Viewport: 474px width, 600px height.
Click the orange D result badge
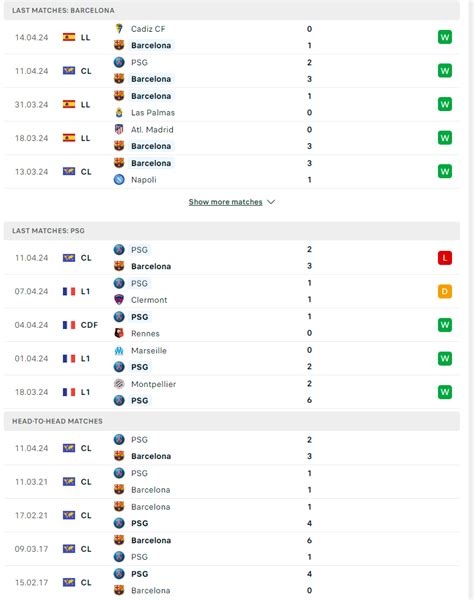click(x=445, y=292)
